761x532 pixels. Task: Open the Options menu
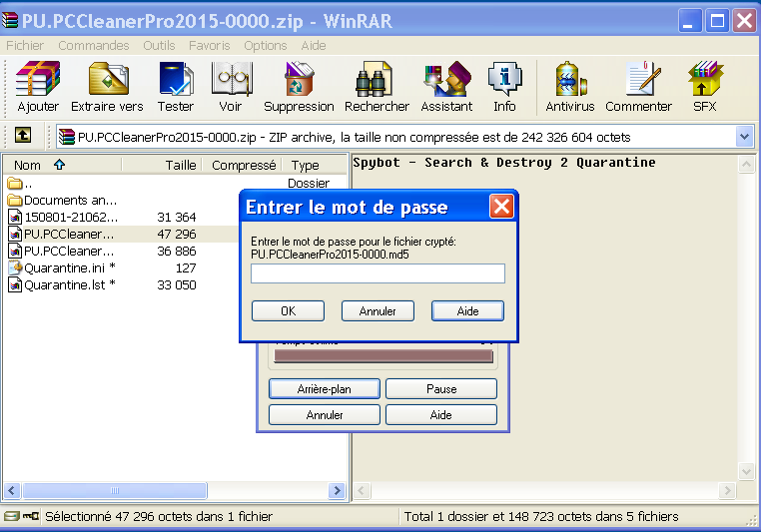point(266,46)
